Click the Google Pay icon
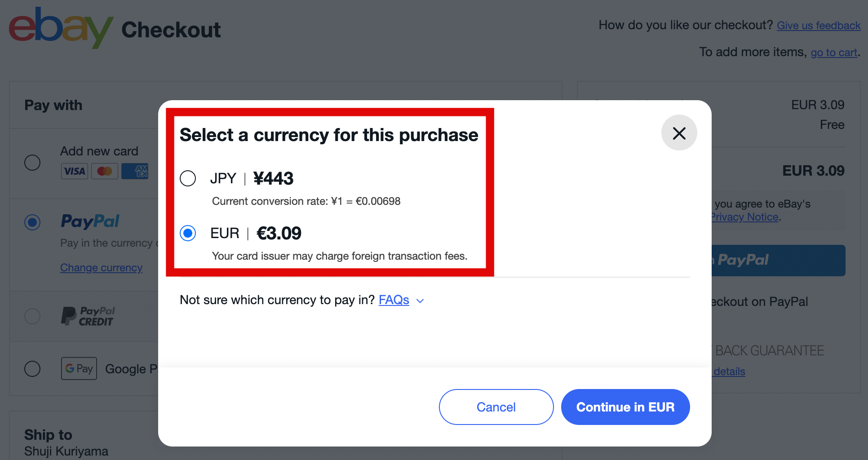The image size is (868, 460). (x=79, y=369)
